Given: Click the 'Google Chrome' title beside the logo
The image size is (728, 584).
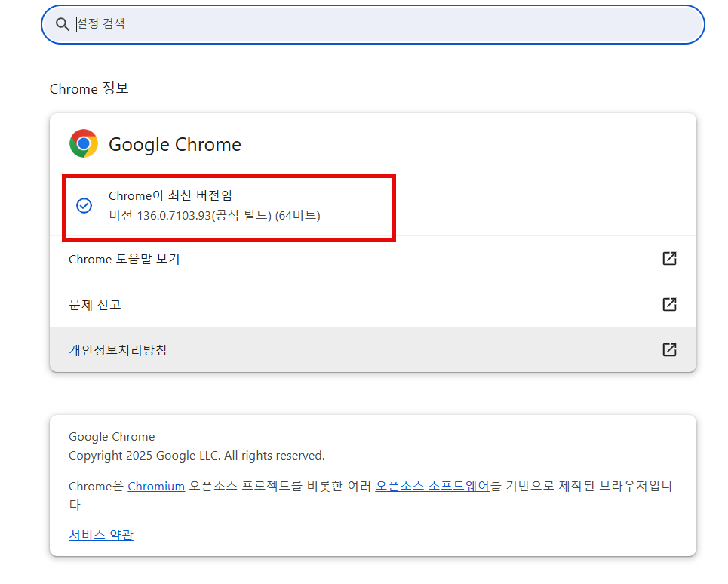Looking at the screenshot, I should point(175,144).
